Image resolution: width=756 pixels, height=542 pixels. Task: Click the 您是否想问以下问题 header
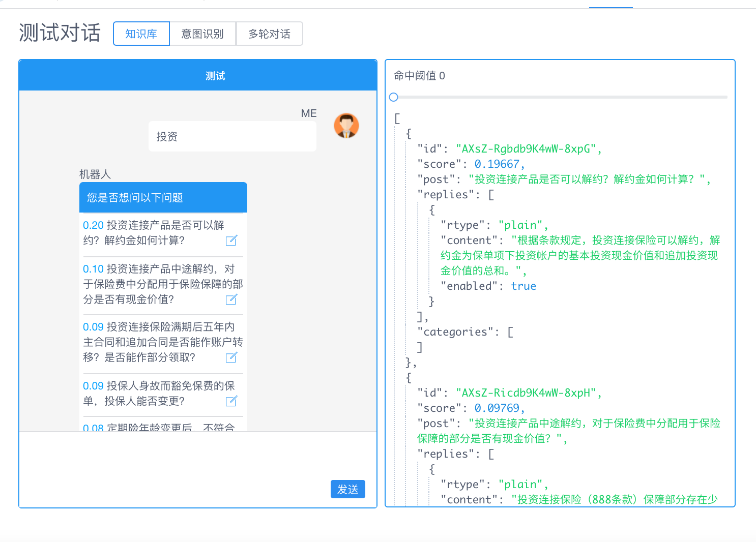[x=163, y=197]
